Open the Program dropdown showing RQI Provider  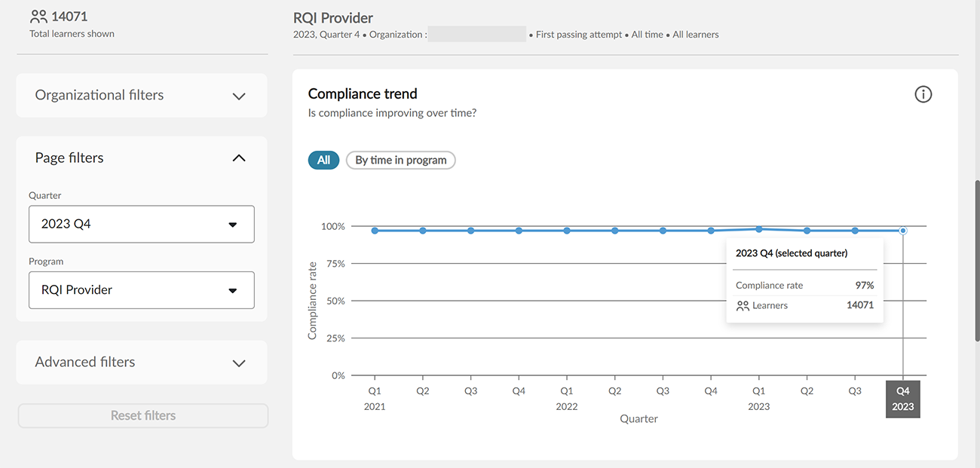(142, 290)
